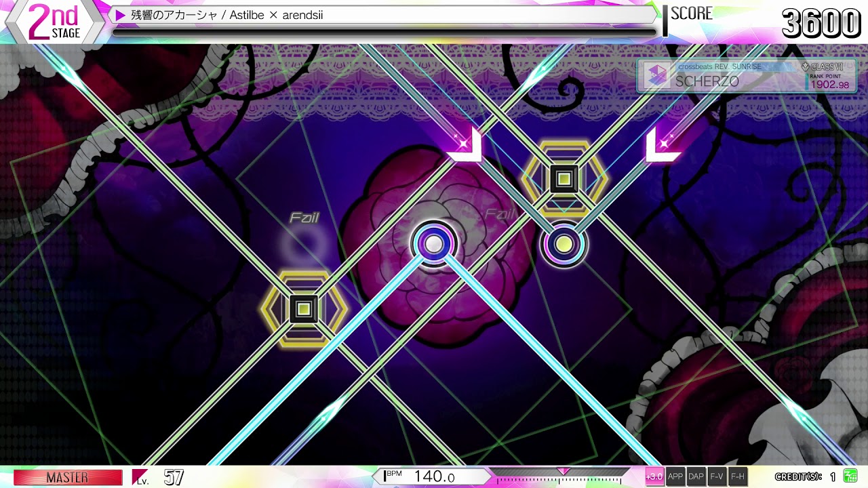
Task: Tap the left purple flick arrow note
Action: click(x=465, y=144)
